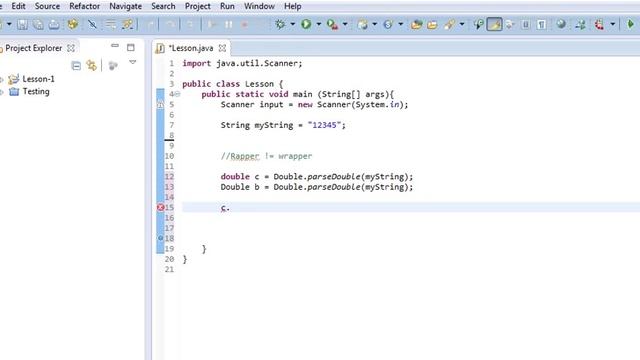Collapse the main method fold at line 4

click(x=178, y=94)
